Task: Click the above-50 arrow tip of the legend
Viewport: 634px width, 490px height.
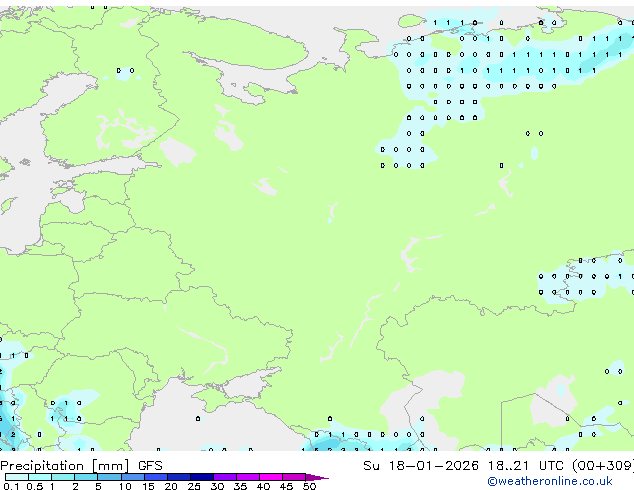Action: tap(317, 477)
